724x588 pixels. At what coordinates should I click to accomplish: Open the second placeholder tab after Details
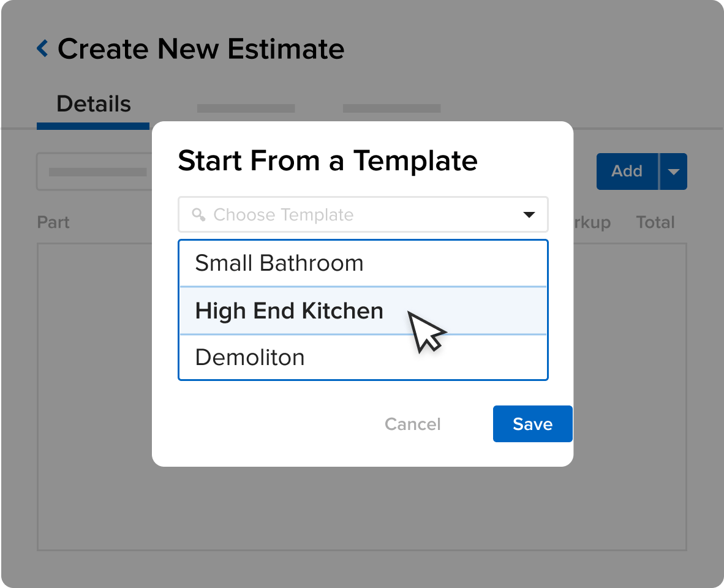point(246,108)
